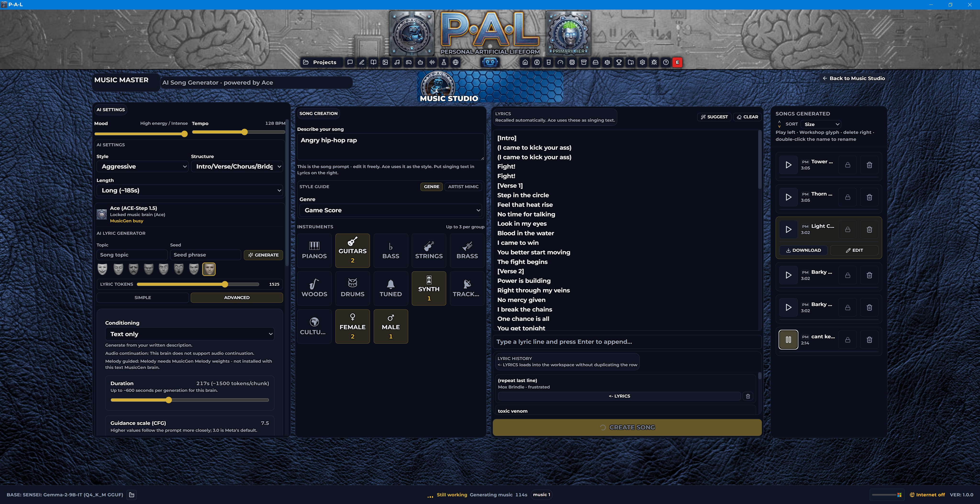The image size is (980, 504).
Task: Click the Song topic input field
Action: (x=132, y=255)
